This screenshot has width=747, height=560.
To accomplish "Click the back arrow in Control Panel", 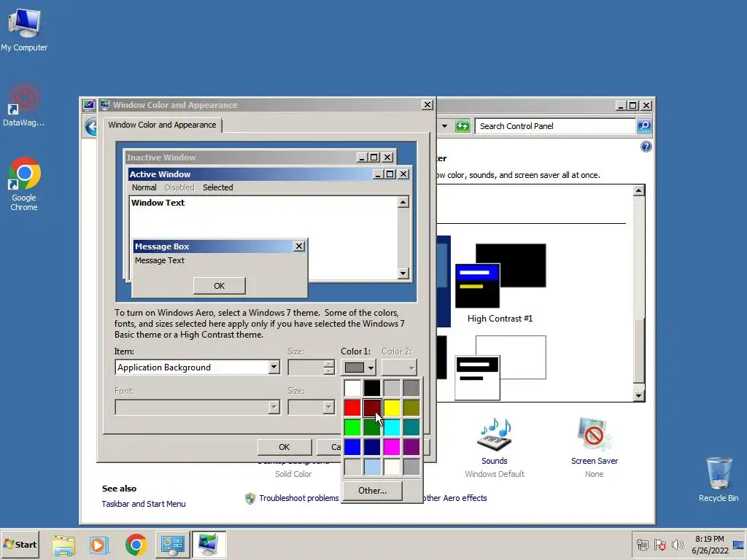I will [x=91, y=127].
